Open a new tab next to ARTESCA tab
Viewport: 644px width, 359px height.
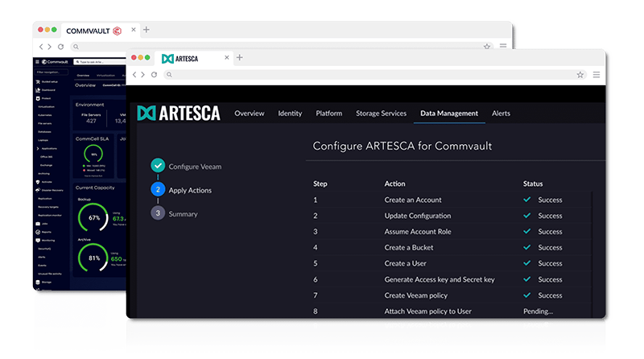(239, 57)
